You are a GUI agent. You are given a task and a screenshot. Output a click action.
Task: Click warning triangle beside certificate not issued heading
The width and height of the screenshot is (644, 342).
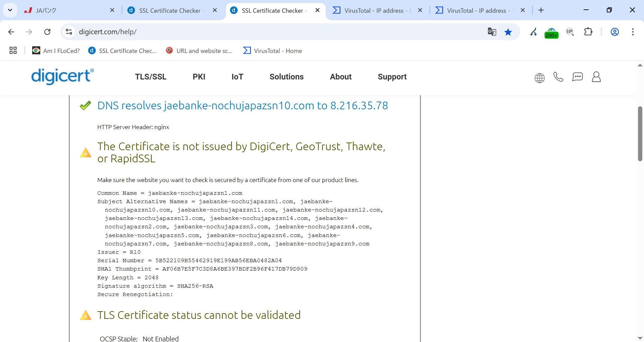tap(86, 153)
